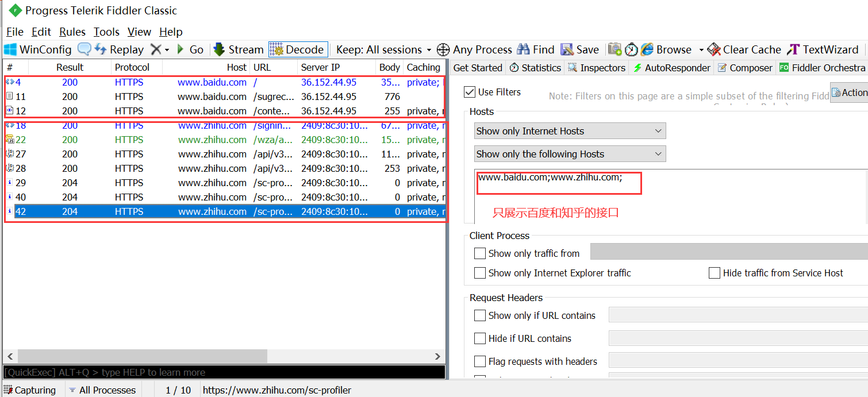Click the QuickExec command box
This screenshot has height=397, width=868.
(224, 372)
